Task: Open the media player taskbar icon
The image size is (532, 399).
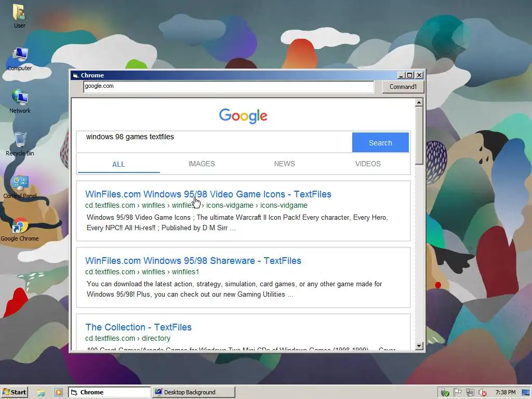Action: coord(59,393)
